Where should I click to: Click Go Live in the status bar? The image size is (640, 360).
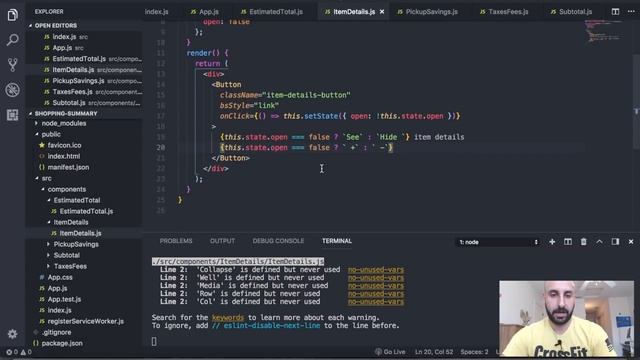pos(390,351)
